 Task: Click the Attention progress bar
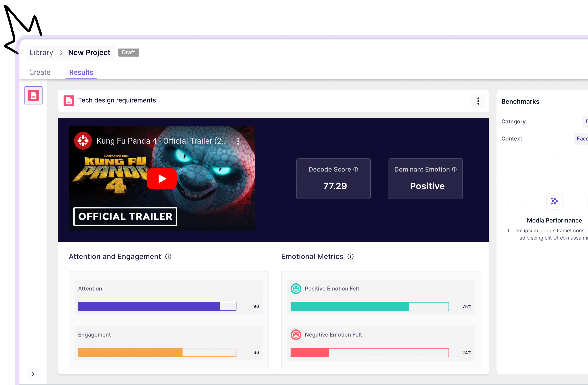pos(157,306)
